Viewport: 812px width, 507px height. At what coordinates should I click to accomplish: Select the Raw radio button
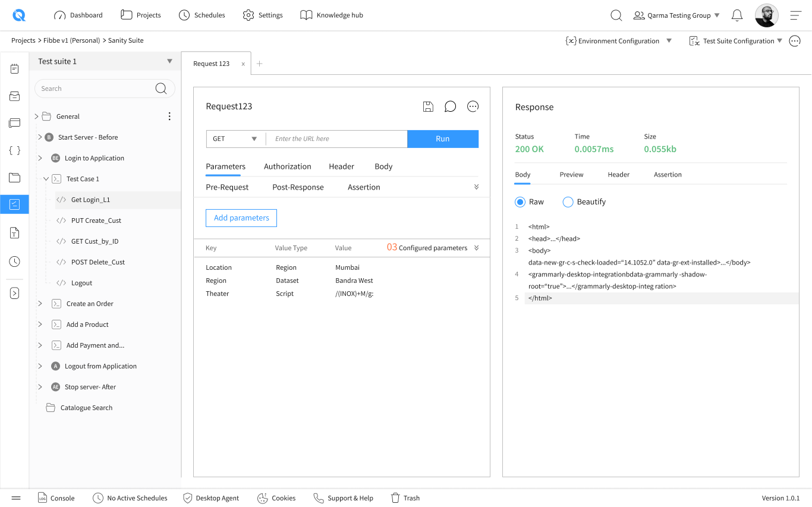pos(520,202)
